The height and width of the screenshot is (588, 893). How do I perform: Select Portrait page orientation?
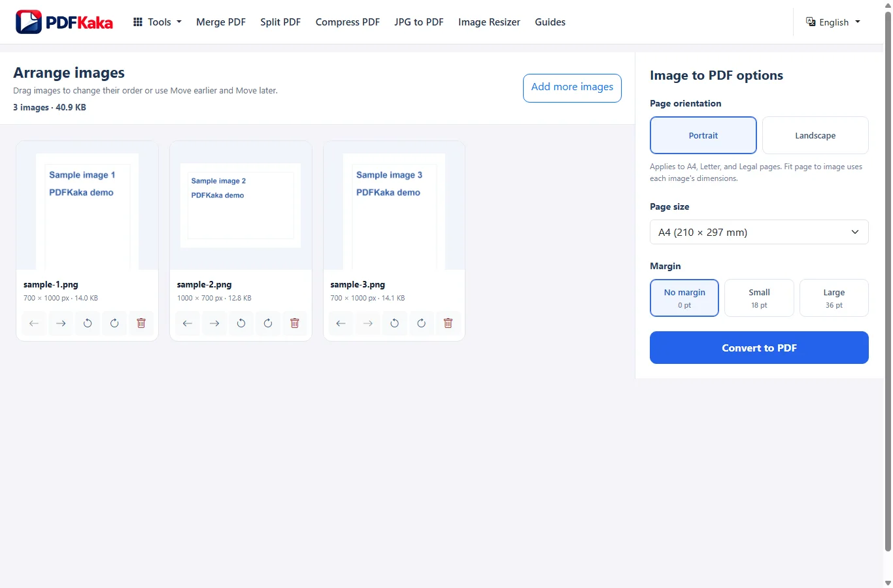tap(703, 135)
